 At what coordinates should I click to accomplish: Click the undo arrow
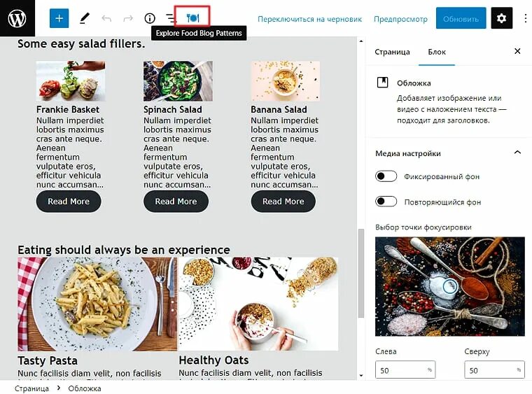(106, 18)
